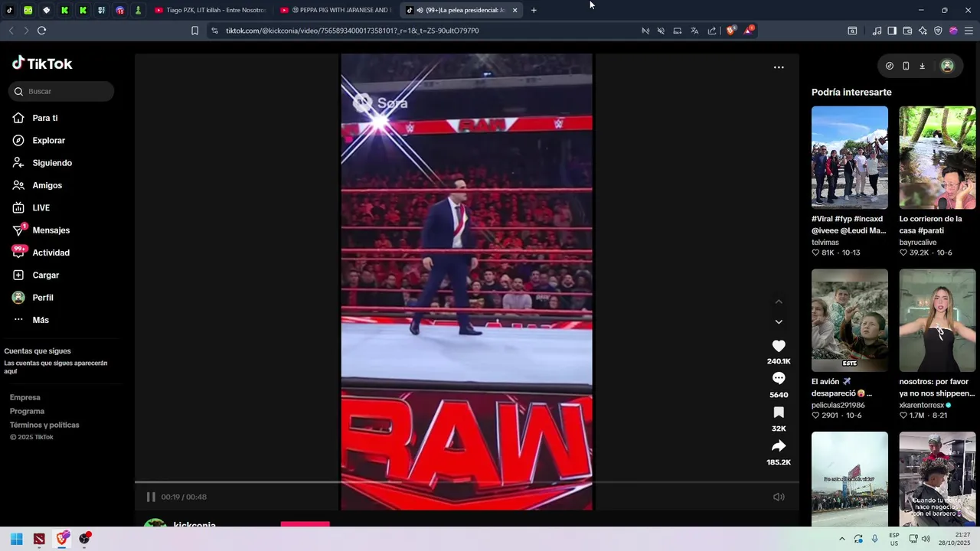Click the download desktop app icon
This screenshot has height=551, width=980.
pyautogui.click(x=922, y=66)
